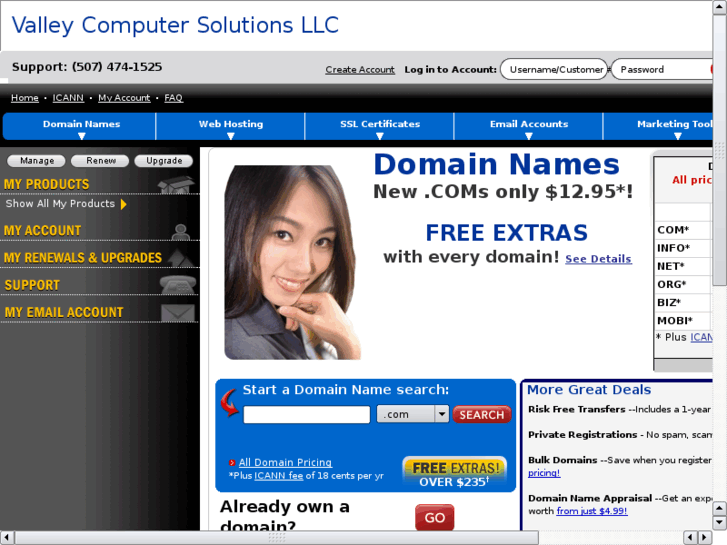Open MY EMAIL ACCOUNT sidebar section
Viewport: 727px width, 545px height.
pyautogui.click(x=64, y=313)
